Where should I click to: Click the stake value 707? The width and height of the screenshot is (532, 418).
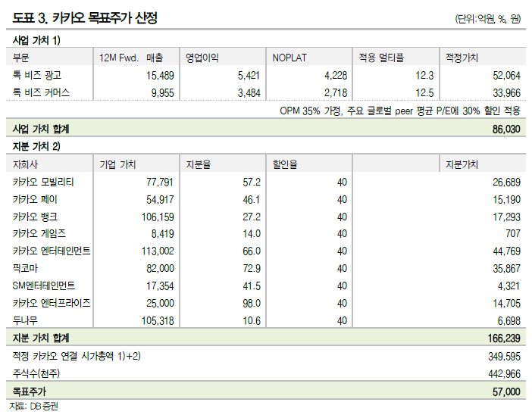point(513,233)
